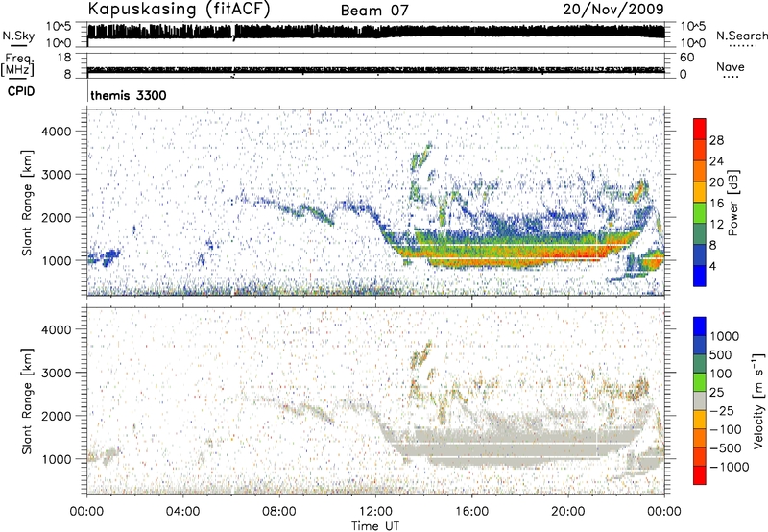Click the velocity panel 'Slant Range [km]' label

27,401
